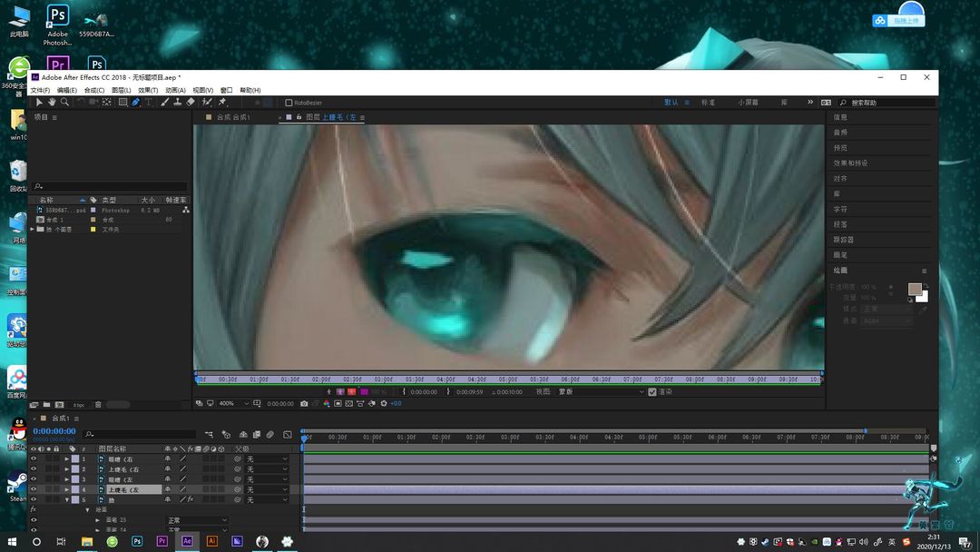The image size is (980, 552).
Task: Open the composition mini-flowchart icon
Action: point(209,435)
